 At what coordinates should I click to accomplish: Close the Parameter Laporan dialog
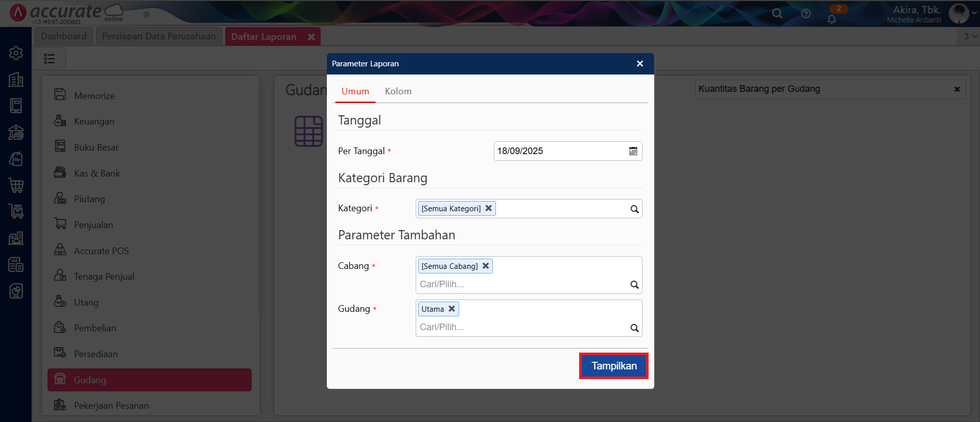coord(640,64)
